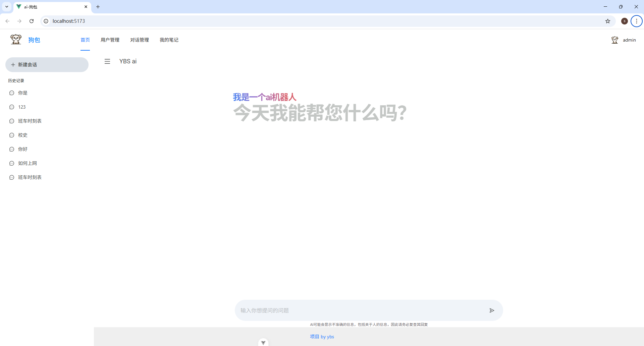Click the hamburger menu icon beside YBS ai

[x=107, y=61]
